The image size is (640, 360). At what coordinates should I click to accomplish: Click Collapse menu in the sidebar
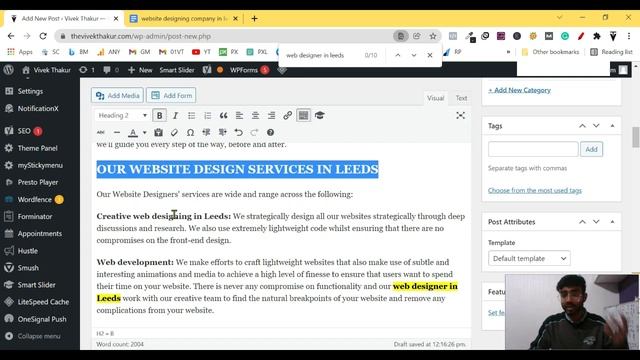40,336
